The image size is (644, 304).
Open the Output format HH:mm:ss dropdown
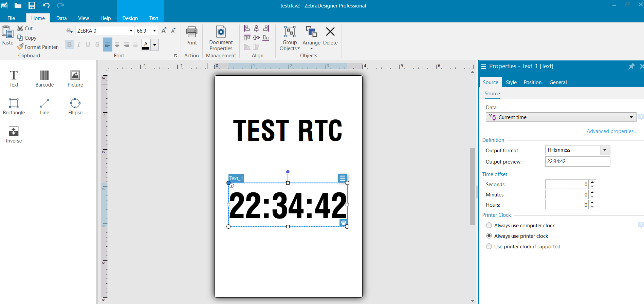(x=605, y=150)
